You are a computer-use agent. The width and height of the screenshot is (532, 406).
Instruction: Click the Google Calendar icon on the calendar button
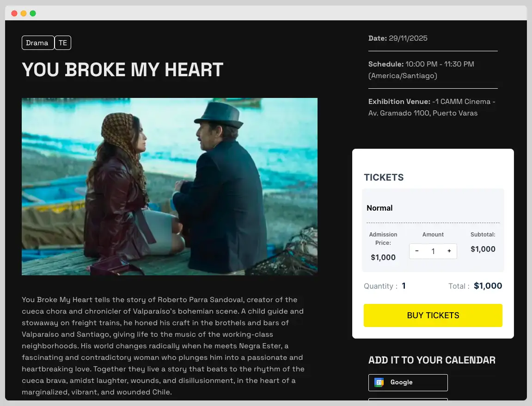(379, 382)
